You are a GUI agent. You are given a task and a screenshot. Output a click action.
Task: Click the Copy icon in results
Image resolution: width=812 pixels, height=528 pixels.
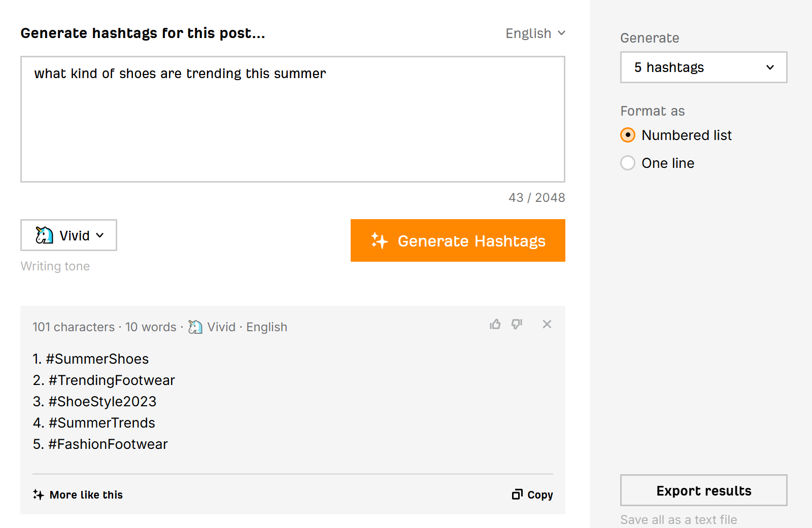(x=517, y=495)
